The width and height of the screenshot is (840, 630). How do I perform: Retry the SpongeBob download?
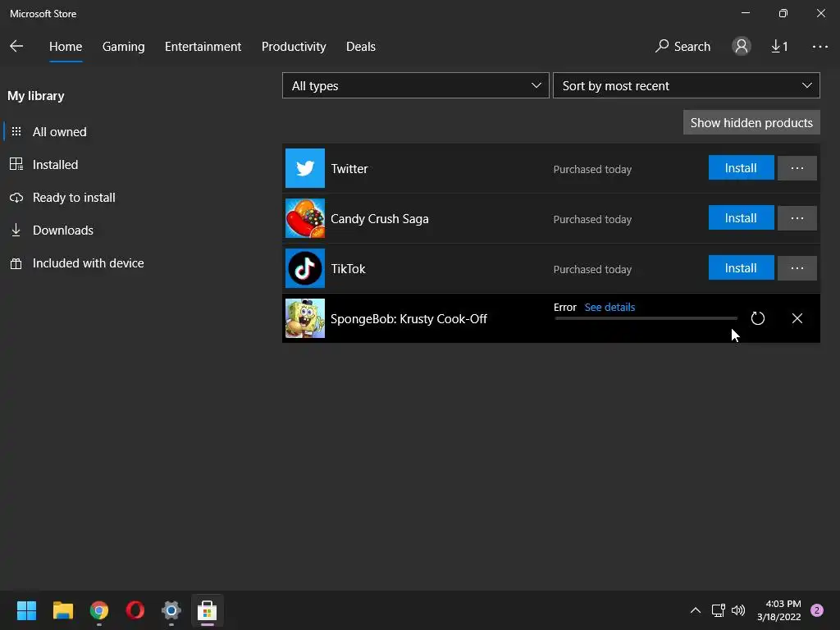pos(757,318)
